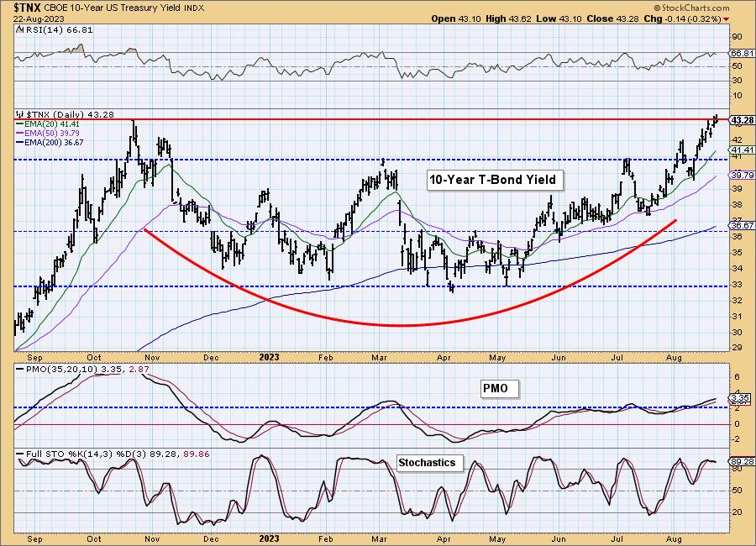The width and height of the screenshot is (756, 546).
Task: Click the 41.41 EMA tag on right axis
Action: tap(742, 150)
